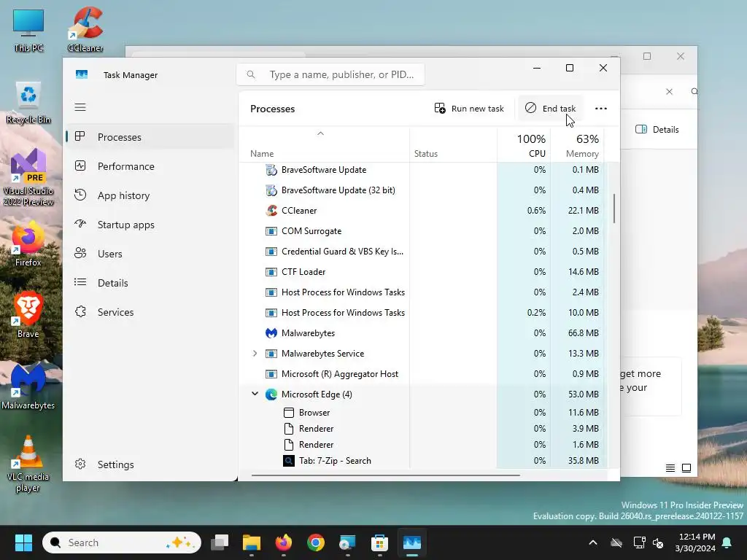Select the Processes tab in sidebar
Image resolution: width=747 pixels, height=560 pixels.
tap(149, 137)
